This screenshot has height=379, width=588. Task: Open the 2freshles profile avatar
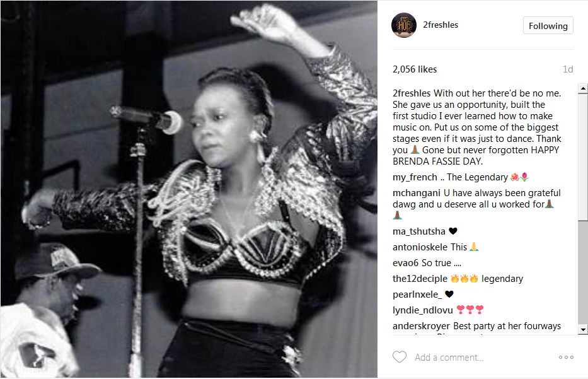[404, 25]
